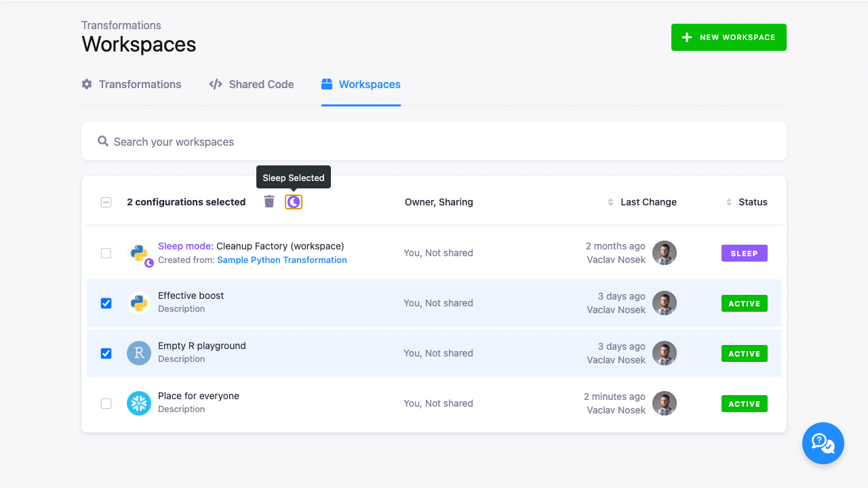This screenshot has height=488, width=868.
Task: Click the R icon for Empty R playground
Action: pos(138,353)
